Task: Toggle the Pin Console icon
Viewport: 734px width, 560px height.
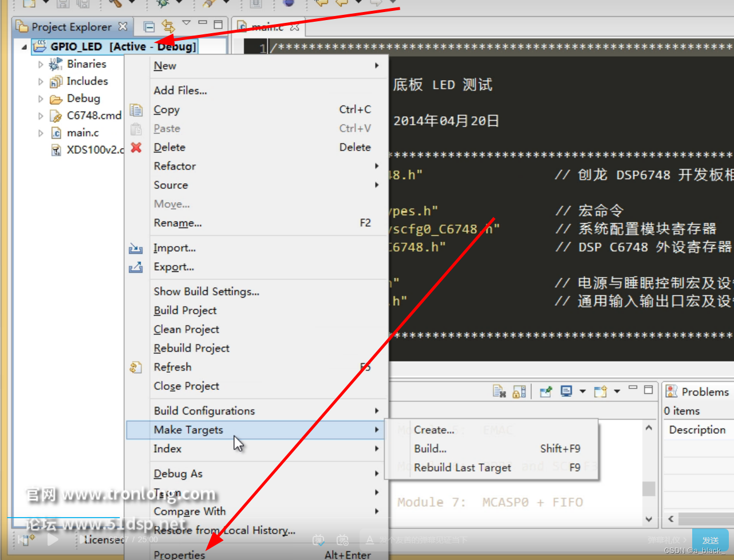Action: click(546, 392)
